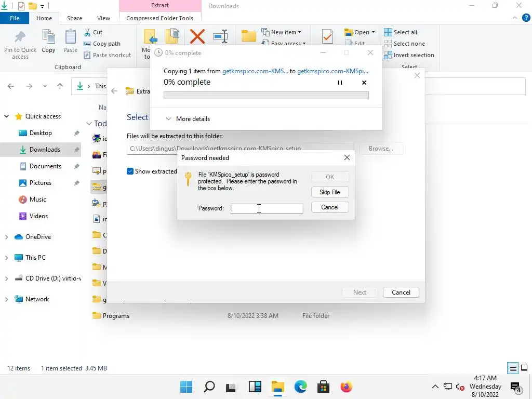Screen dimensions: 532x399
Task: Click Select none in ribbon
Action: click(x=404, y=44)
